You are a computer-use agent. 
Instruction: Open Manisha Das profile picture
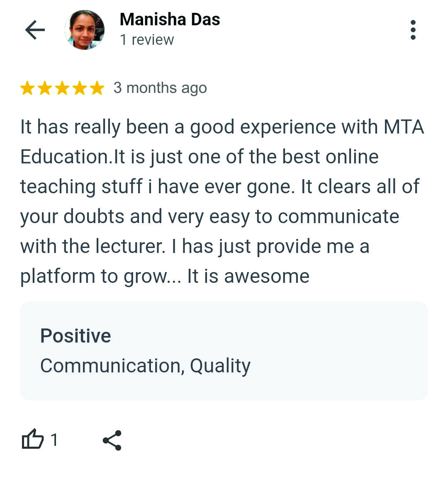click(85, 30)
